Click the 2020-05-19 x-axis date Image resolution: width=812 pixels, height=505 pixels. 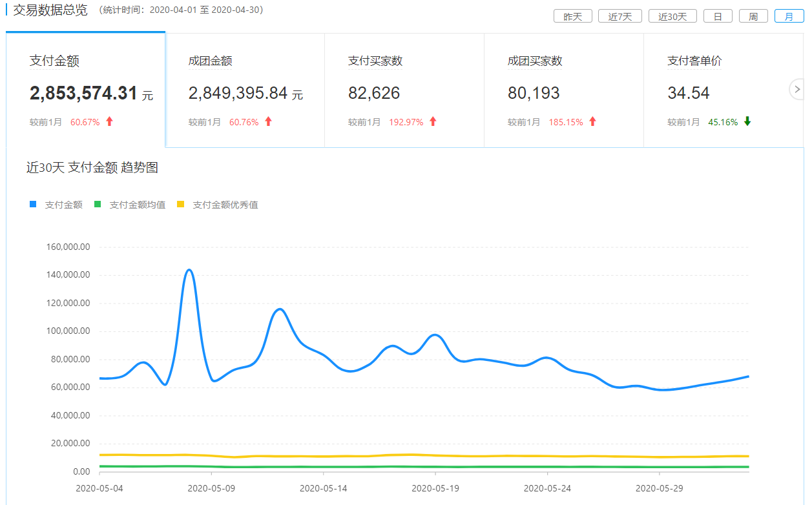click(435, 488)
